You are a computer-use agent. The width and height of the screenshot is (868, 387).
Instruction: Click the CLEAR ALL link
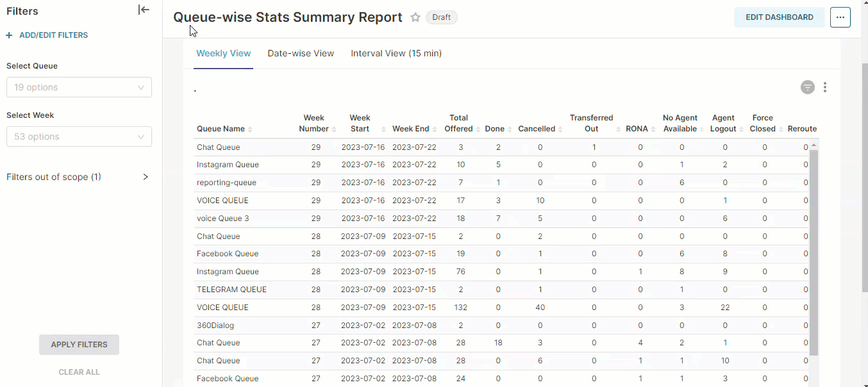tap(79, 372)
